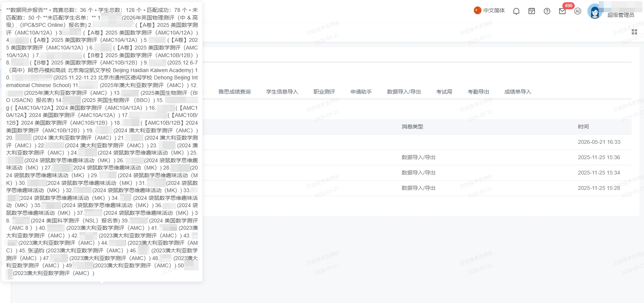Open the four-square grid menu icon
This screenshot has height=303, width=644.
634,32
